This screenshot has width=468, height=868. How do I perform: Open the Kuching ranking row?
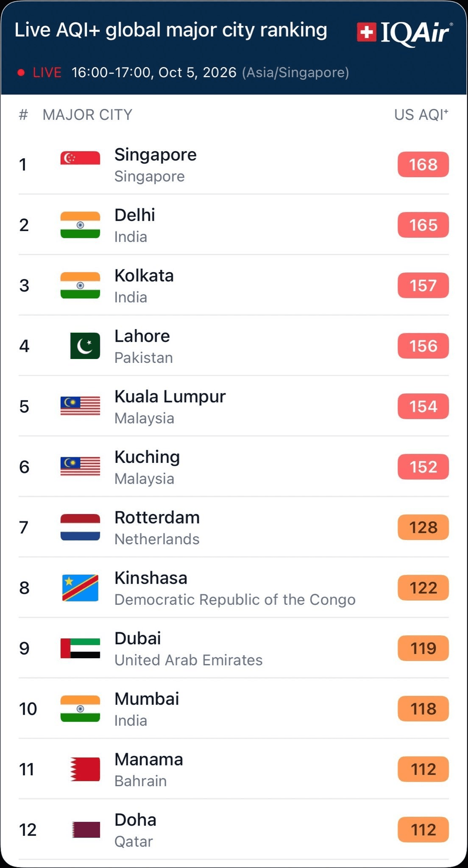click(x=234, y=467)
